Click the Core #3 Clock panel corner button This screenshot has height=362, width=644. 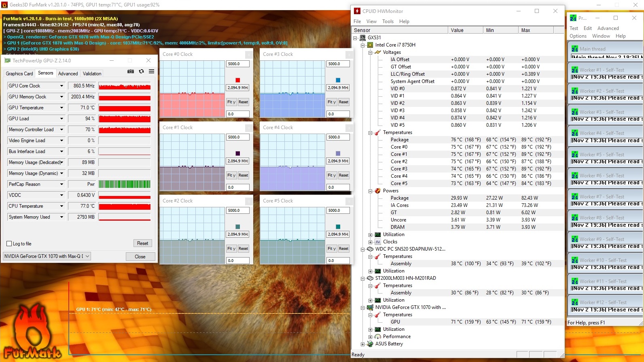[349, 54]
